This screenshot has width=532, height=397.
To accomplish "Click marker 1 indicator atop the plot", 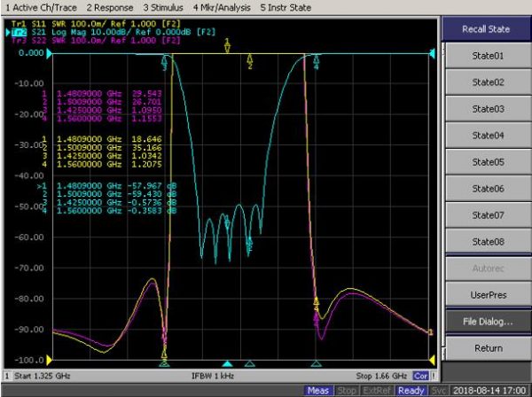I will [x=227, y=46].
